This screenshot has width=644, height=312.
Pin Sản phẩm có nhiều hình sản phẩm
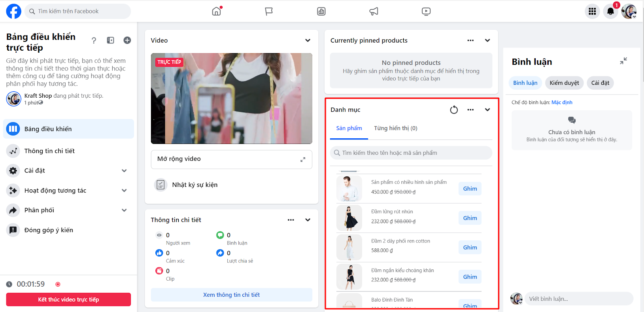[470, 189]
